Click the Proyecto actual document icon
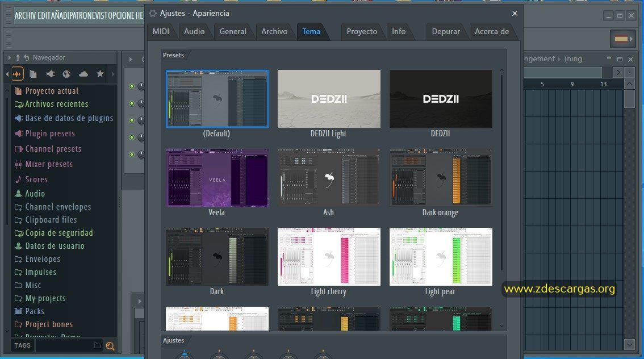Screen dimensions: 644x359 [18, 91]
